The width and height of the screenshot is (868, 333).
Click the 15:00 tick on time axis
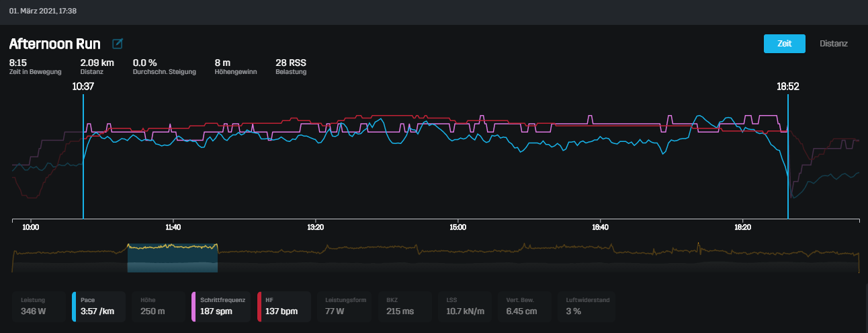pos(458,227)
